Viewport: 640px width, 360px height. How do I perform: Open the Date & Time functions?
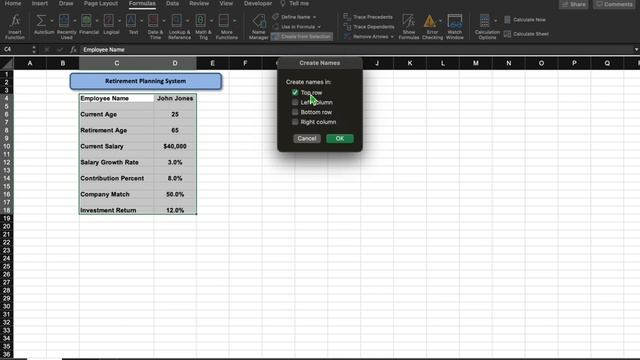pyautogui.click(x=154, y=27)
